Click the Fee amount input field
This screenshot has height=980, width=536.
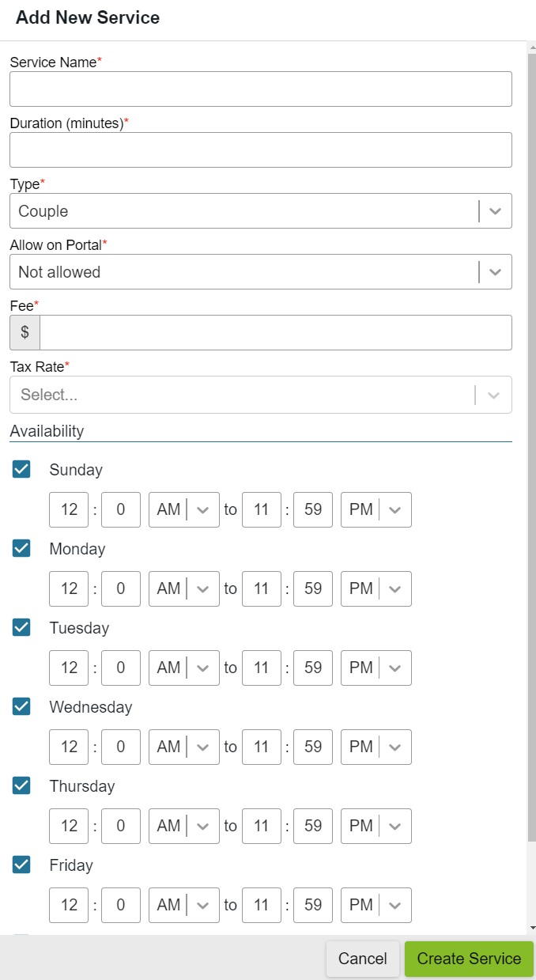point(275,333)
